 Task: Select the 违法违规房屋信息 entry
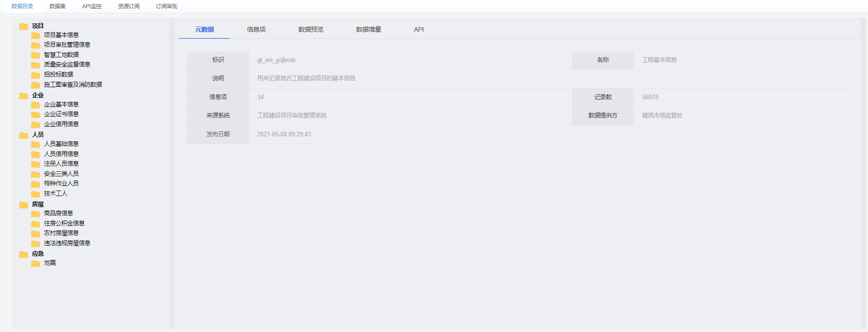pyautogui.click(x=67, y=243)
